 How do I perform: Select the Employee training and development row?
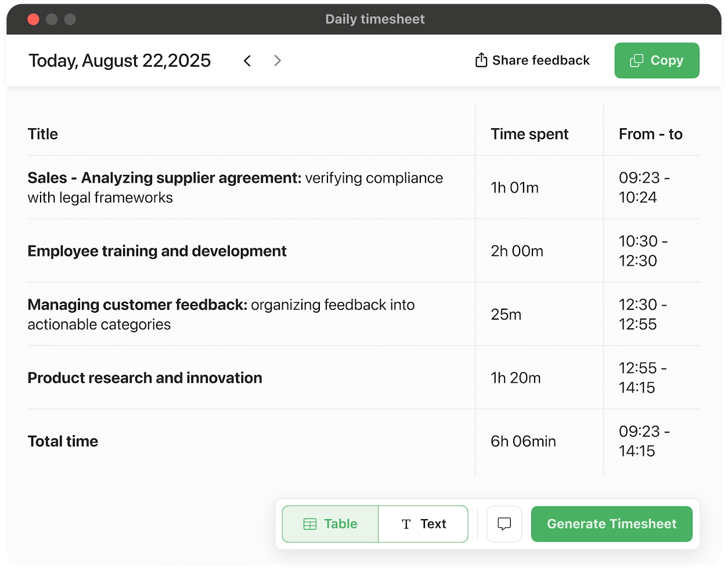[x=157, y=251]
